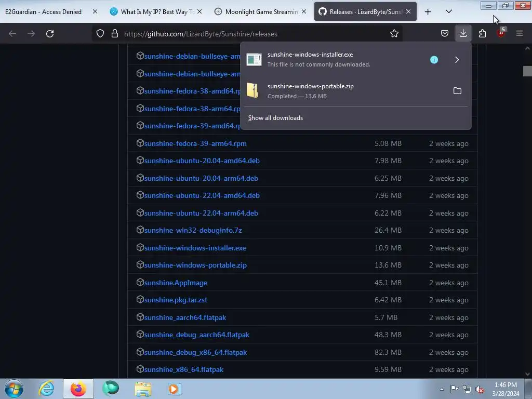Image resolution: width=532 pixels, height=399 pixels.
Task: Click sunshine-debian-bullseye-amd64 link
Action: click(192, 56)
